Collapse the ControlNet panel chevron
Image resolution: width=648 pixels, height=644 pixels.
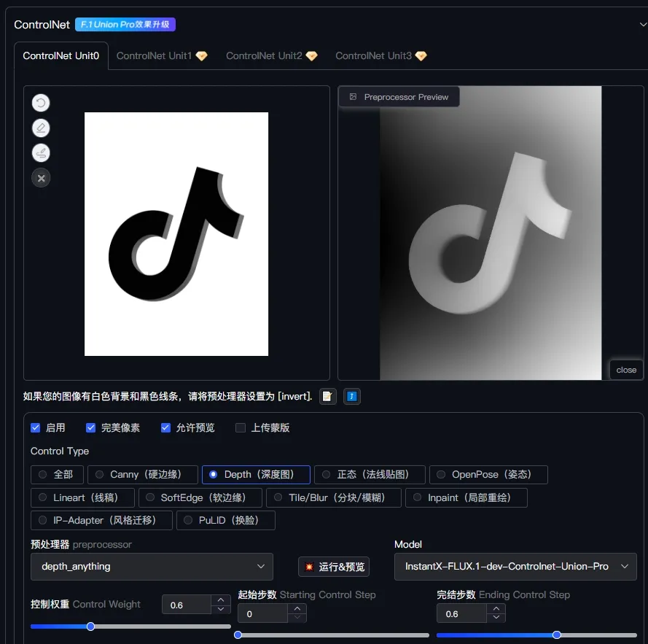(x=643, y=24)
